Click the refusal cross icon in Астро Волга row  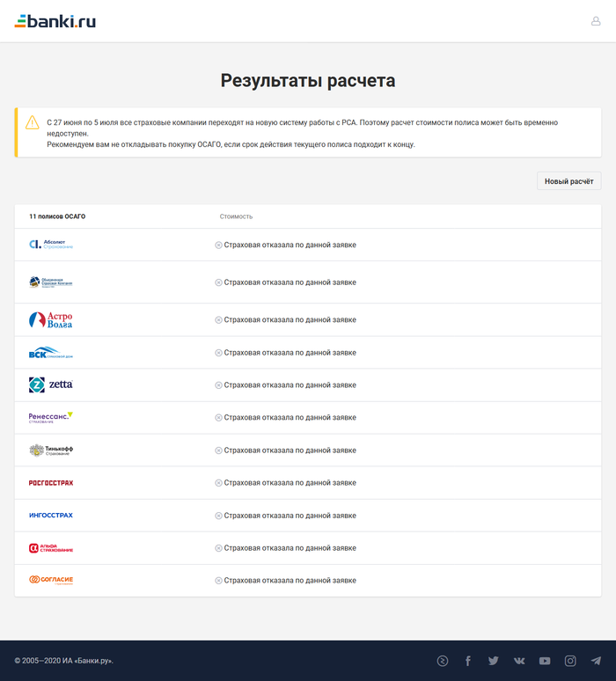point(218,319)
